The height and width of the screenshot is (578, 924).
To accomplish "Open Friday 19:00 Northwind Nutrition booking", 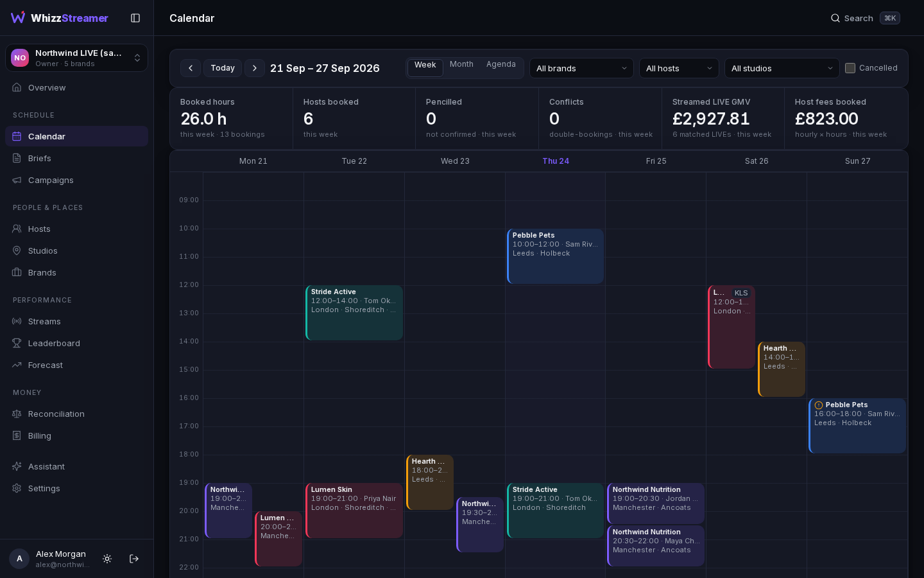I will (656, 504).
